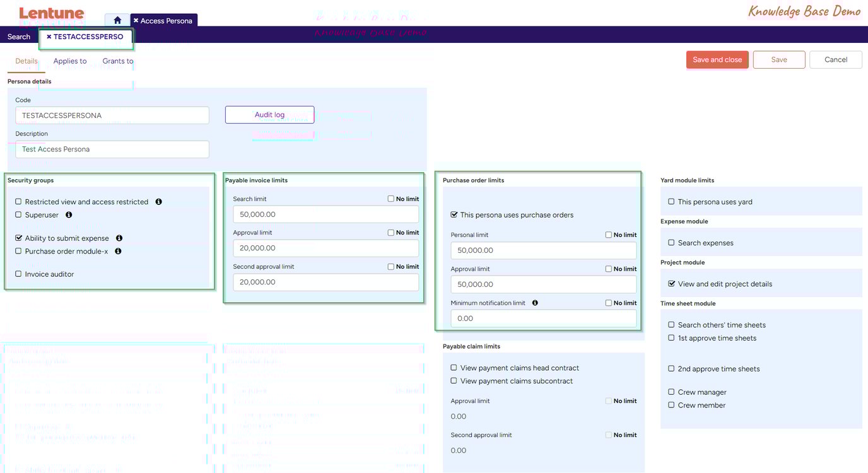Click info icon beside Ability to submit expense
The width and height of the screenshot is (868, 473).
(x=119, y=238)
